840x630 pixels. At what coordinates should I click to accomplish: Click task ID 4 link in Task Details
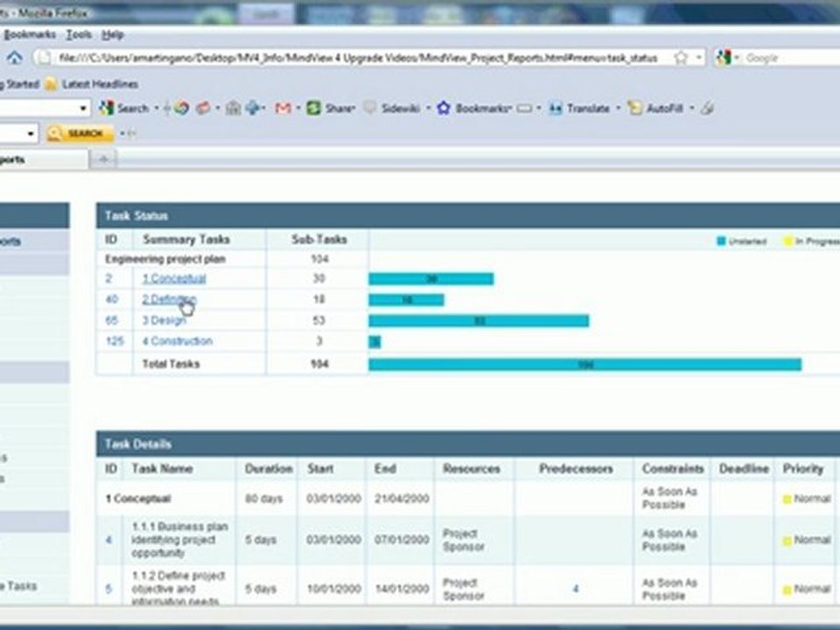coord(108,540)
